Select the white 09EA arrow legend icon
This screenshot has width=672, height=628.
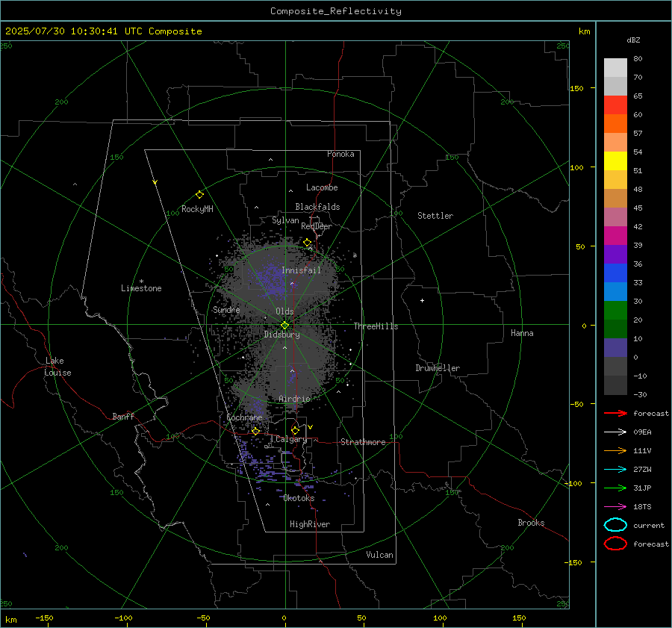[x=615, y=432]
